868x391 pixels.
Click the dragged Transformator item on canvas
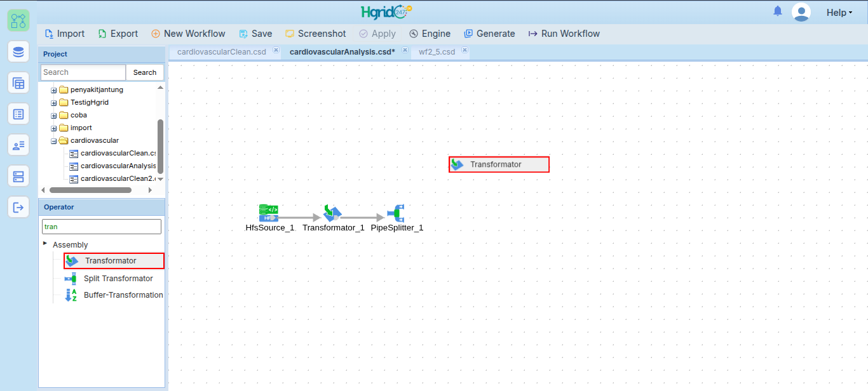point(499,164)
